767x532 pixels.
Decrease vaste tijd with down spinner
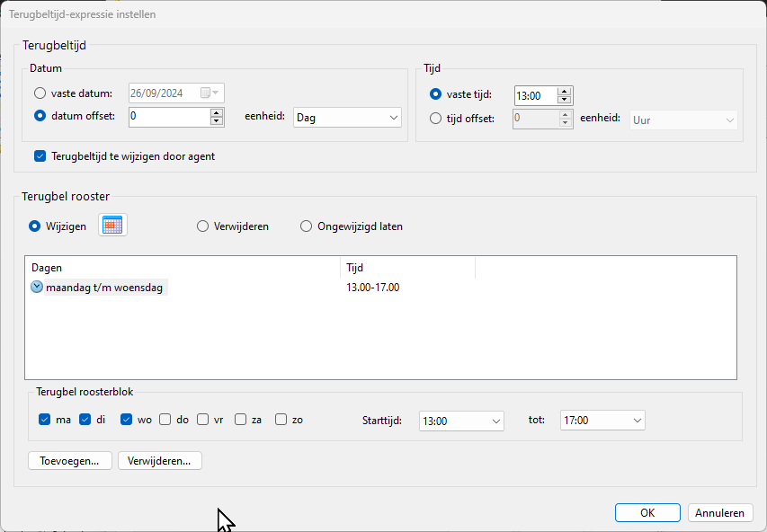(x=564, y=100)
